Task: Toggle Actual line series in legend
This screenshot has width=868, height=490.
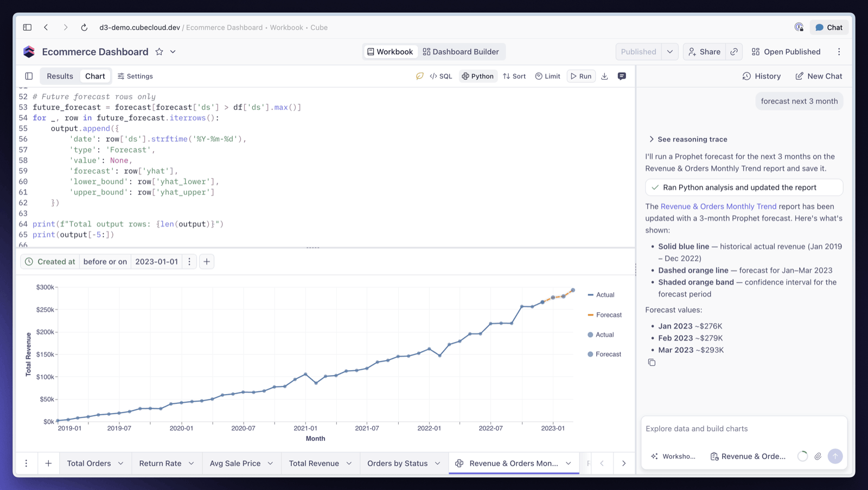Action: tap(601, 295)
